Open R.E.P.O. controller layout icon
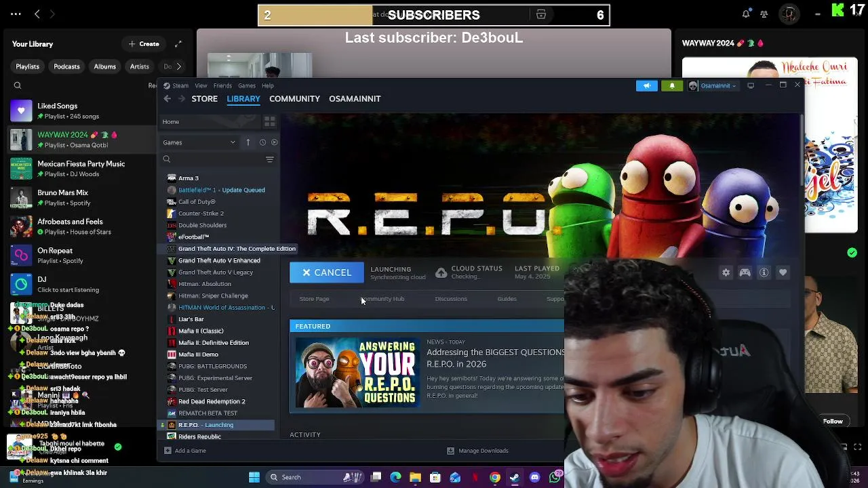Viewport: 868px width, 488px height. coord(745,272)
